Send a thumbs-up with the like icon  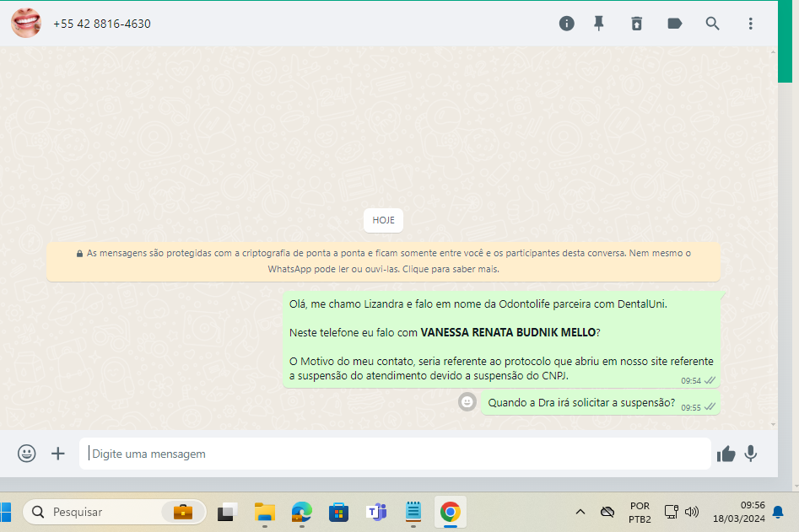click(726, 454)
